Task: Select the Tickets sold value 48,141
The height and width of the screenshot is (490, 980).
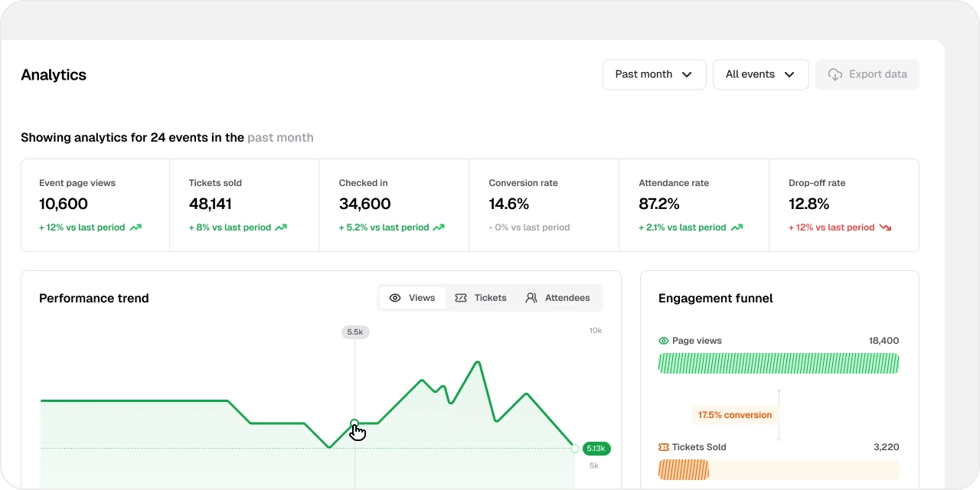Action: pyautogui.click(x=212, y=204)
